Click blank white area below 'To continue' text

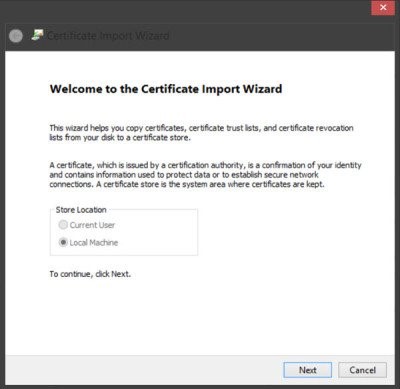click(200, 317)
